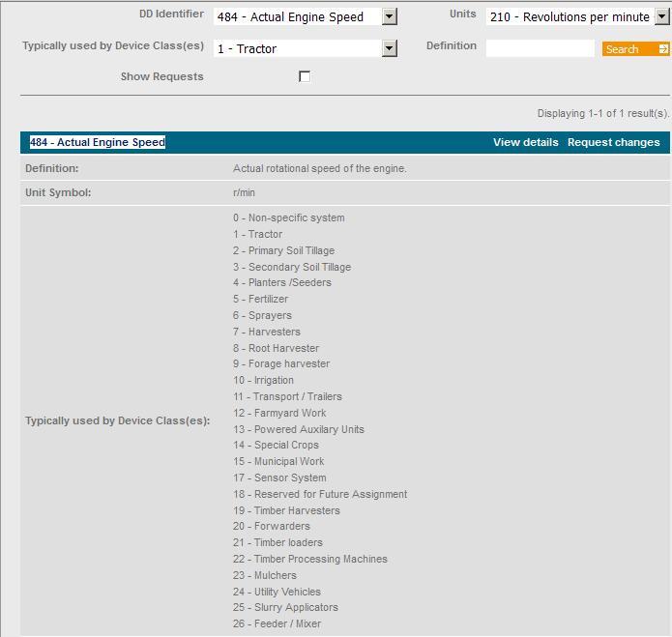Click inside the Definition text field
Image resolution: width=672 pixels, height=637 pixels.
tap(540, 48)
